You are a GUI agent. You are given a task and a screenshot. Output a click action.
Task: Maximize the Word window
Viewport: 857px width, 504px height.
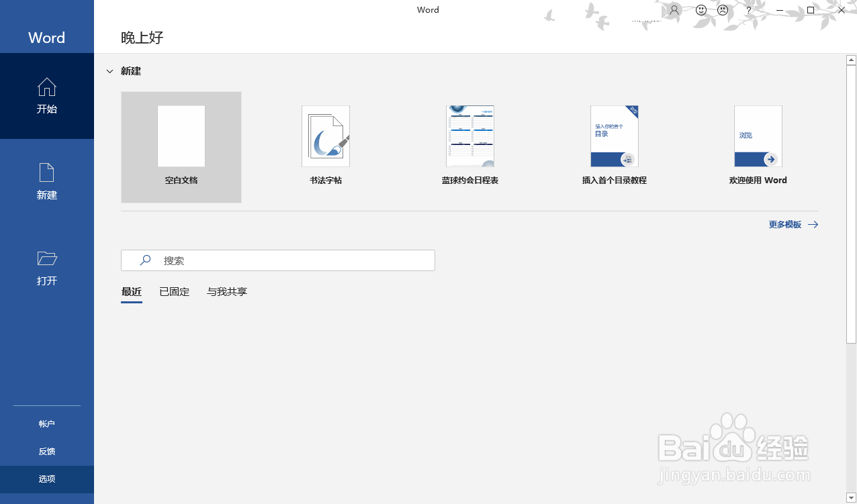[811, 10]
